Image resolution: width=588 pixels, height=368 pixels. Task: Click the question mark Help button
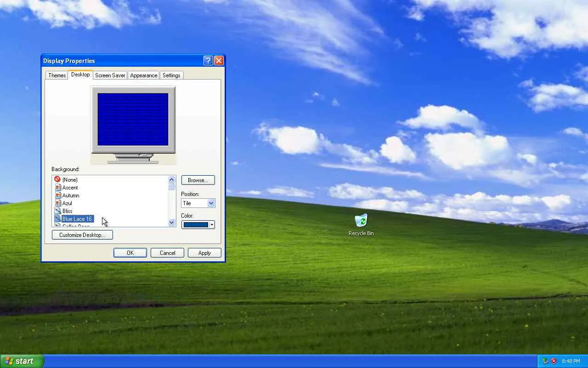click(x=208, y=61)
